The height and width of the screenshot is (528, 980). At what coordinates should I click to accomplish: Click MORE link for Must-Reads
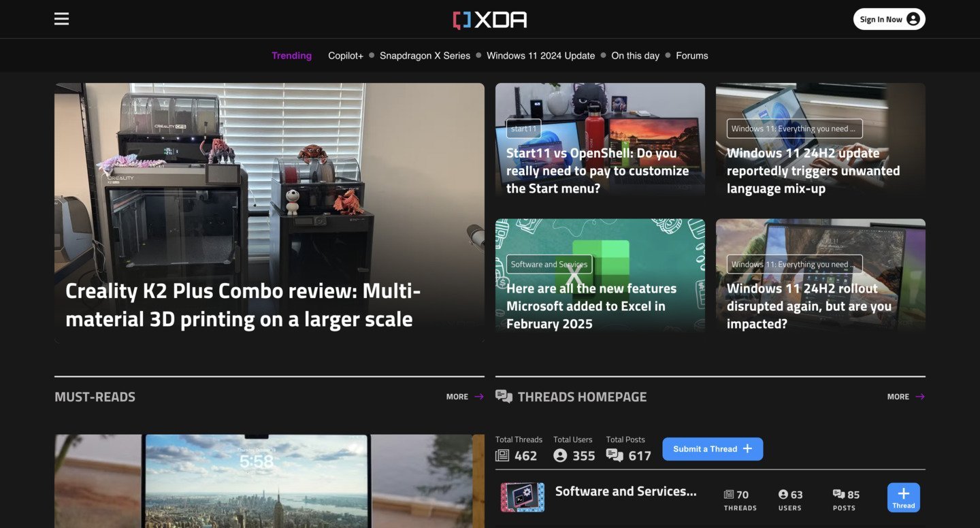(465, 397)
